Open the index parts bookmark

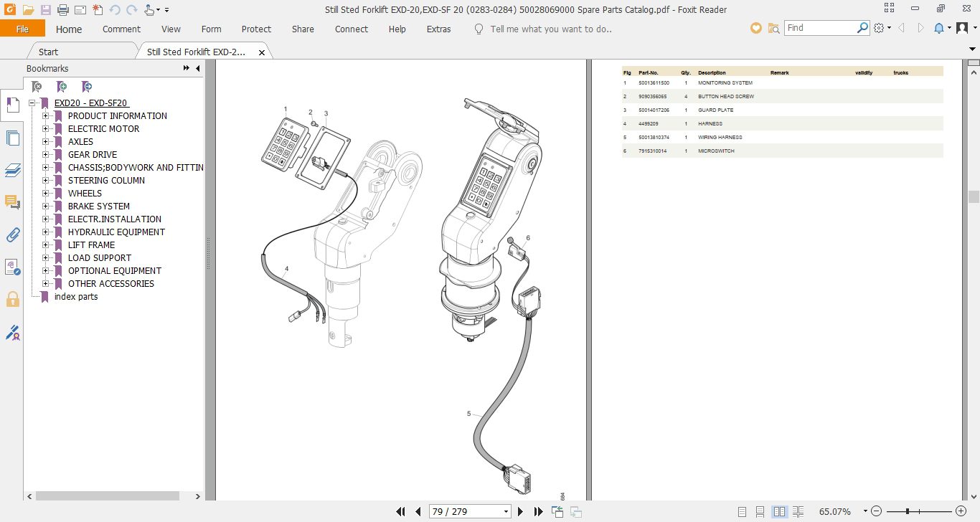[x=76, y=297]
